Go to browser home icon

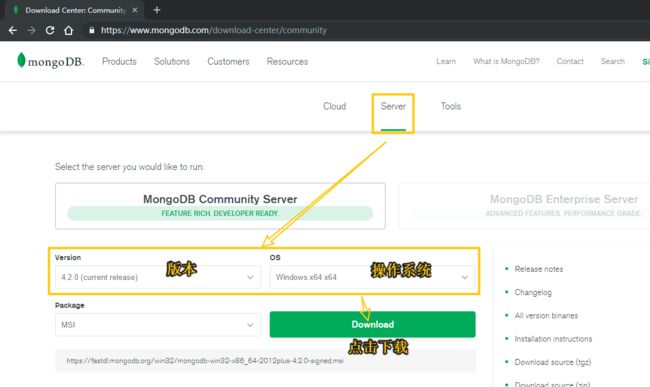[x=68, y=30]
